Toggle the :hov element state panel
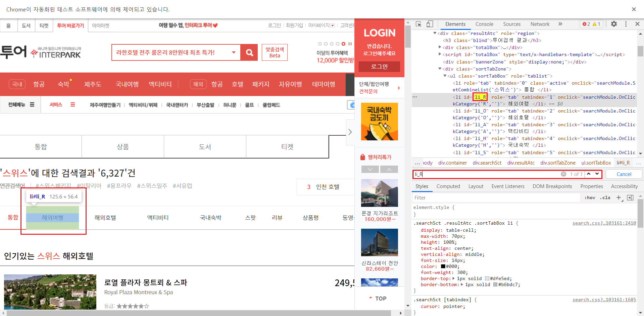The height and width of the screenshot is (316, 644). coord(590,198)
